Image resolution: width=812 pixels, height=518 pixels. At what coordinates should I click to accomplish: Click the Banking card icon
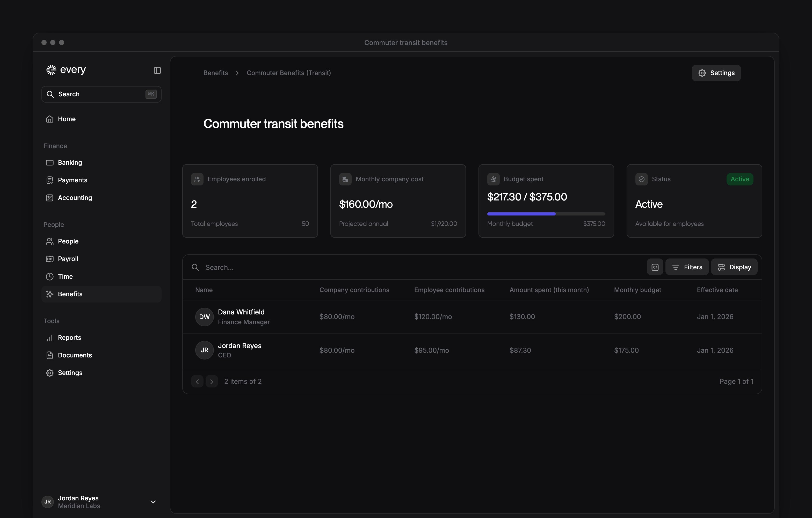pos(49,163)
